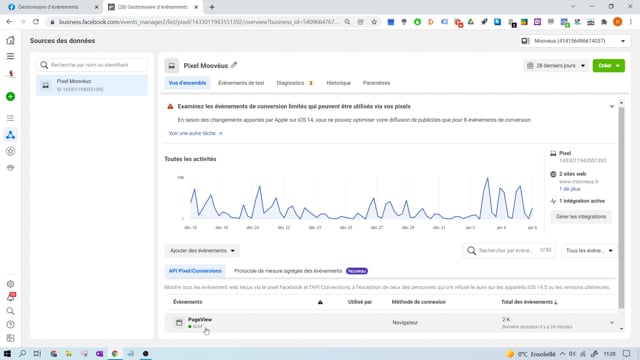The image size is (640, 360).
Task: Select the data sources triangle icon
Action: click(11, 135)
